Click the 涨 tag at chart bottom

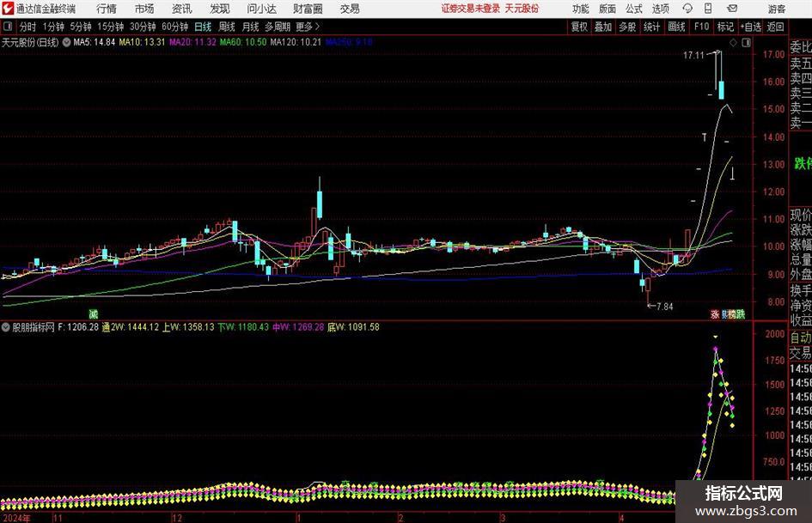[x=715, y=313]
